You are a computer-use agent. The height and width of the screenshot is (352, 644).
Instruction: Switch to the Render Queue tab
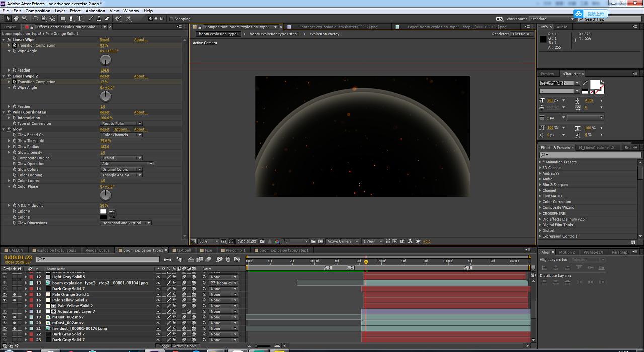click(x=97, y=250)
